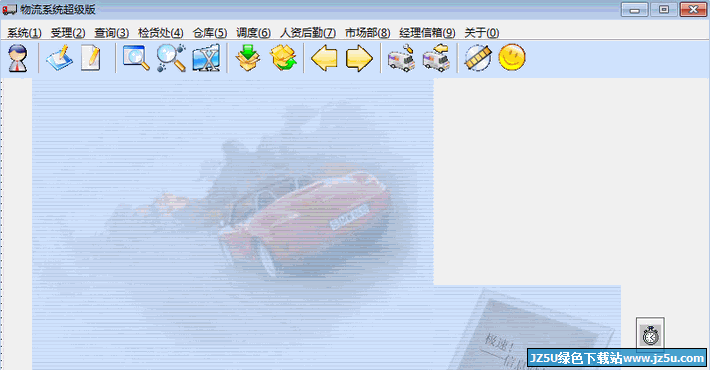This screenshot has width=710, height=370.
Task: Click the document edit pencil icon
Action: (91, 58)
